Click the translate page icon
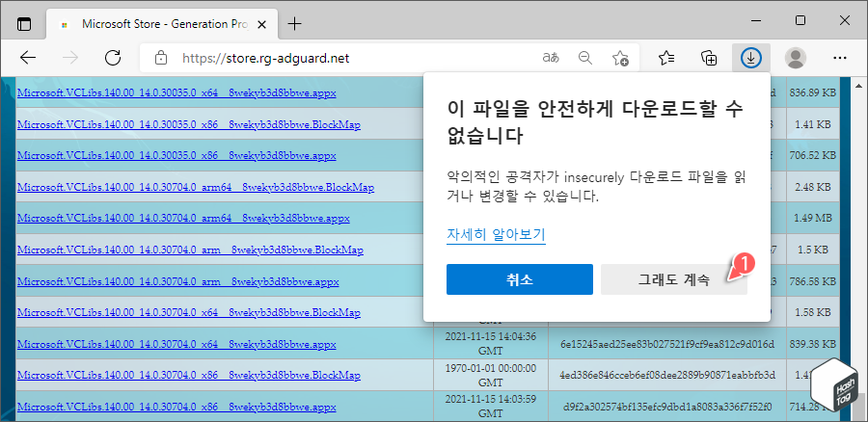868x422 pixels. pos(551,58)
